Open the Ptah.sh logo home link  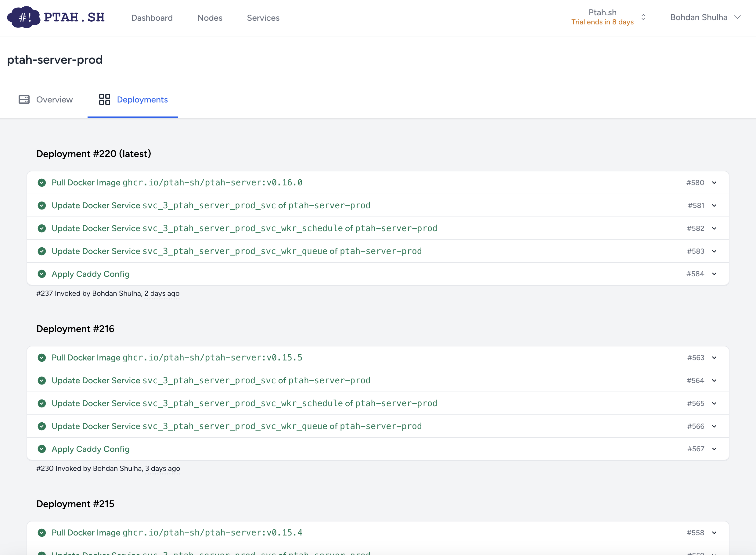[56, 17]
